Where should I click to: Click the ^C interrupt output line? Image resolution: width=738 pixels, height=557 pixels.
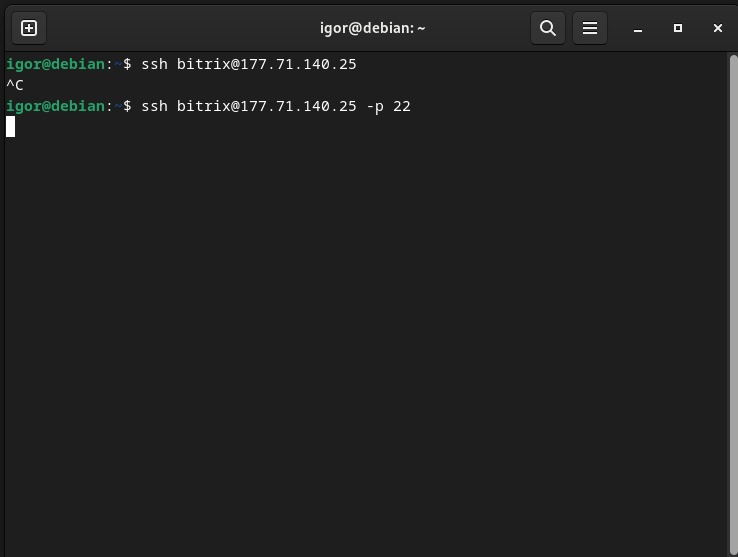pos(15,85)
